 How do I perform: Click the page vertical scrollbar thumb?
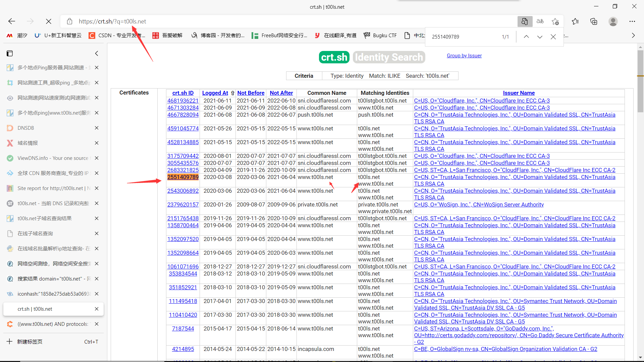[x=640, y=80]
